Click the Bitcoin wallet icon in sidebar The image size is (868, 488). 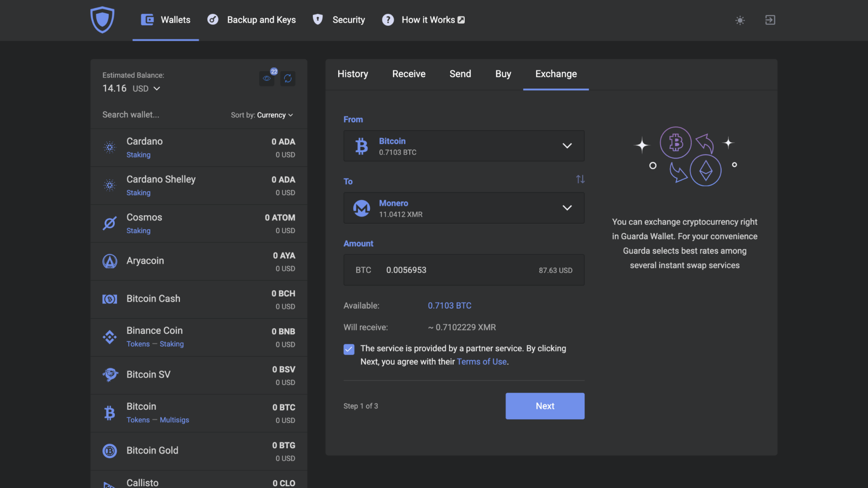click(109, 413)
